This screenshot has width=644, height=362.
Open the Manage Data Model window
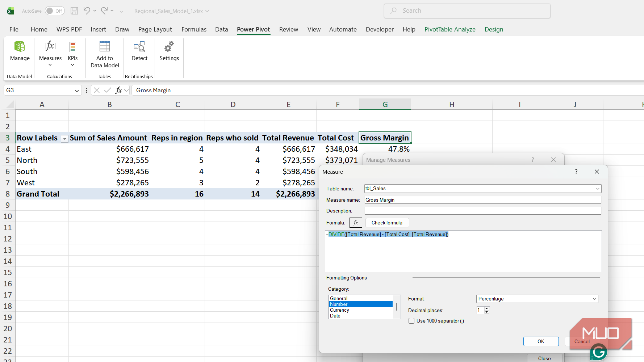[20, 51]
